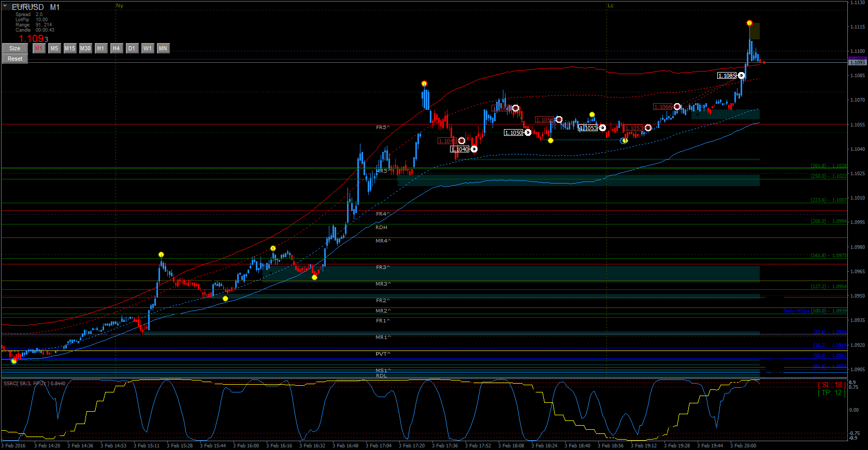Select the 1.1058 red price marker
The height and width of the screenshot is (450, 868).
545,120
